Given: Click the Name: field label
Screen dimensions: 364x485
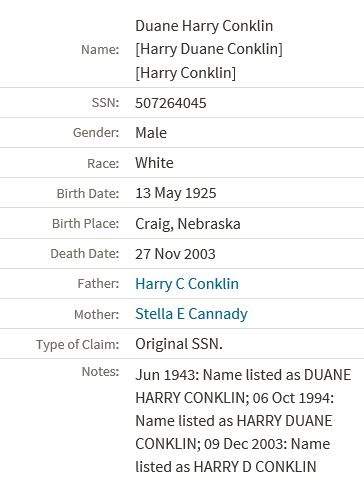Looking at the screenshot, I should click(100, 50).
